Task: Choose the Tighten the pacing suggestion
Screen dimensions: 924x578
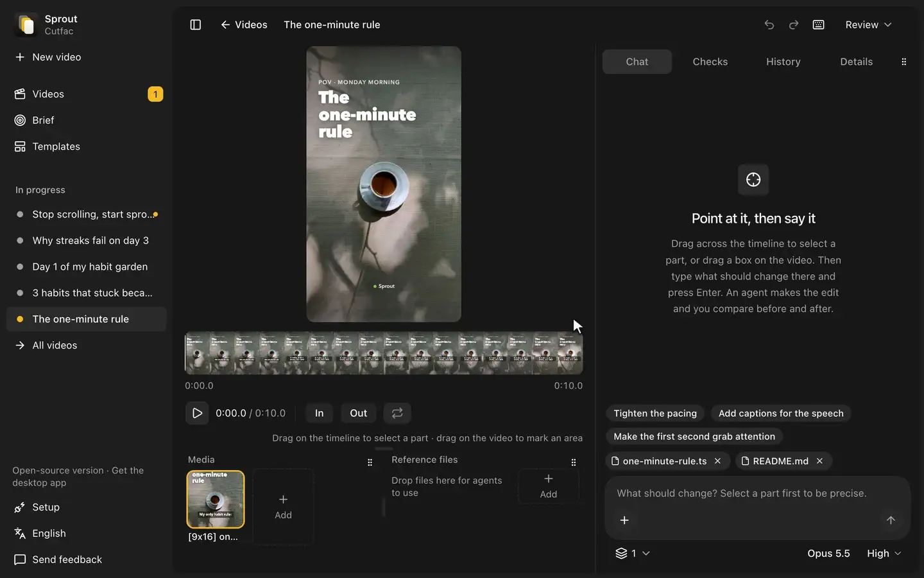Action: coord(655,414)
